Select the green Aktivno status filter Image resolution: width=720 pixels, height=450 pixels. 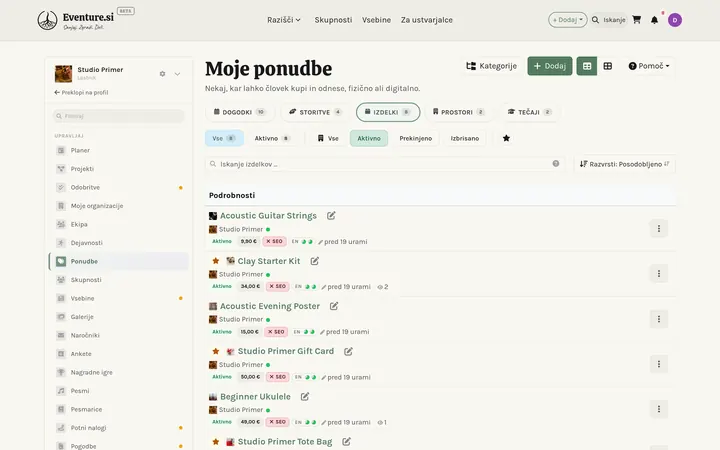369,138
